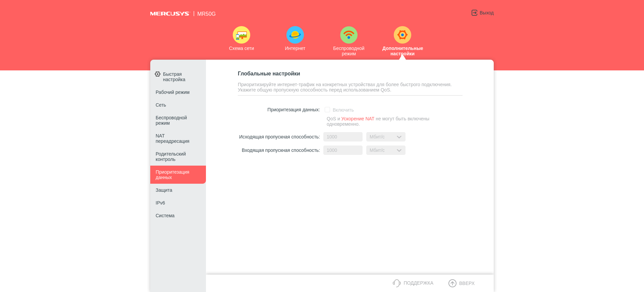This screenshot has height=292, width=644.
Task: Go to NAT переадресация in sidebar
Action: tap(172, 138)
